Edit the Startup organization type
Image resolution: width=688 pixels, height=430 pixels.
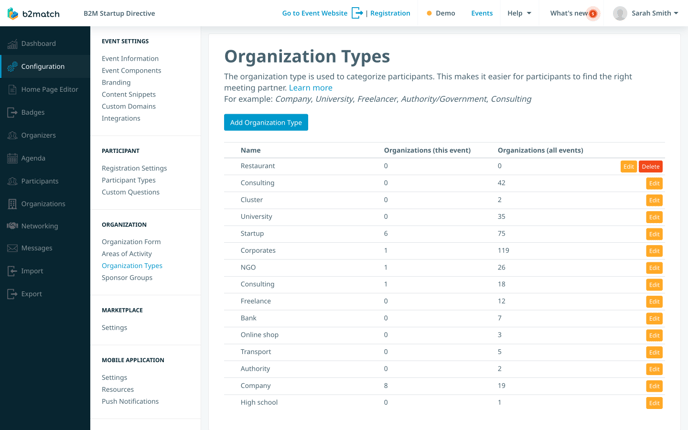[x=654, y=234]
